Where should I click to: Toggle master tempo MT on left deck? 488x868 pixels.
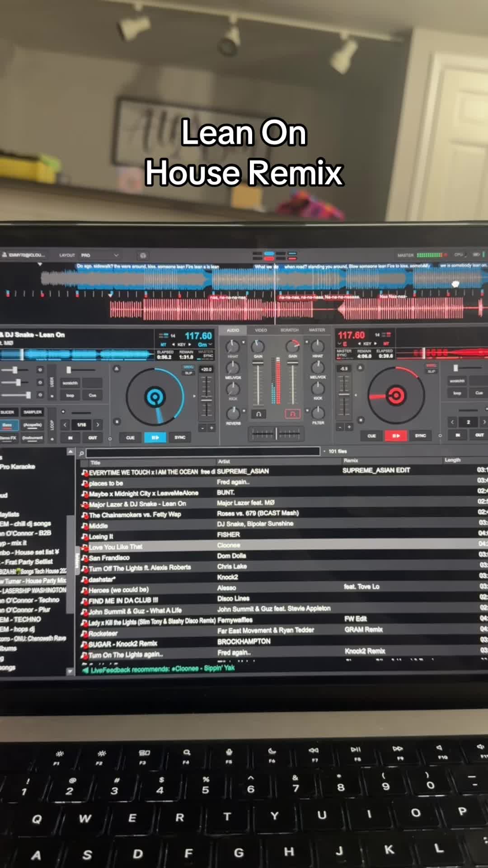pyautogui.click(x=163, y=344)
